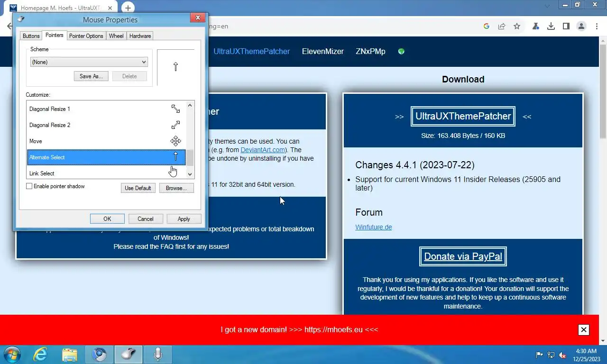Open the microphone app on the taskbar
This screenshot has width=607, height=364.
157,355
